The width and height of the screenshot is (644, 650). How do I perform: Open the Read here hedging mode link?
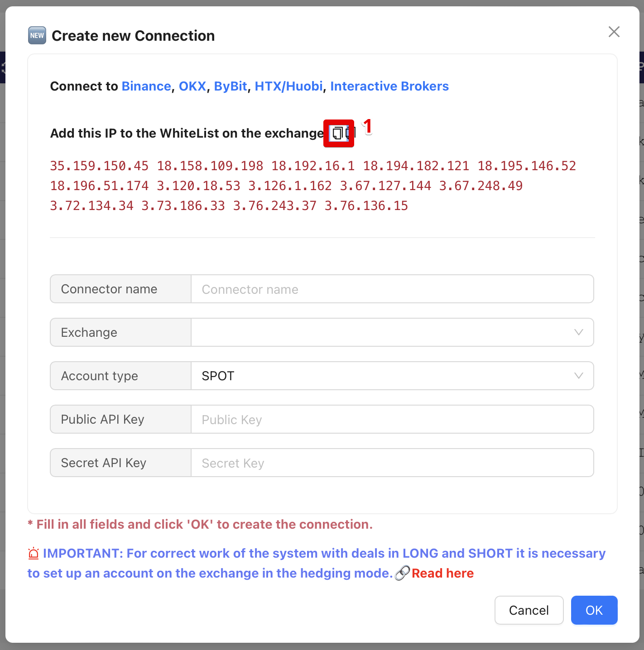[x=442, y=573]
